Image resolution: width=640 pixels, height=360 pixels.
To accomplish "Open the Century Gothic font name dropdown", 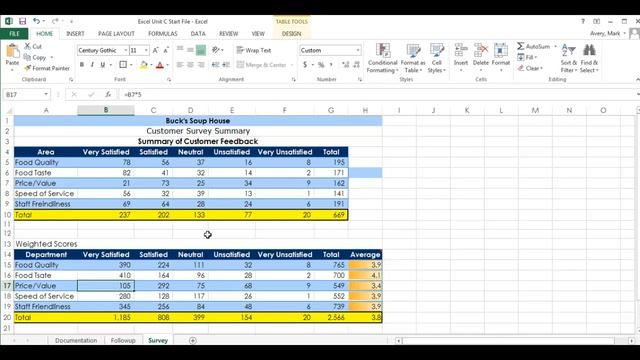I will point(125,50).
